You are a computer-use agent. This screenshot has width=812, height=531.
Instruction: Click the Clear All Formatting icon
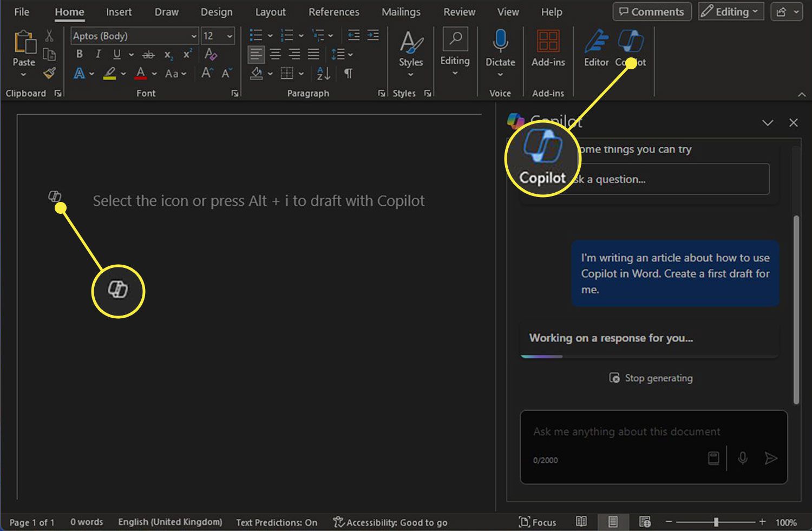(211, 54)
